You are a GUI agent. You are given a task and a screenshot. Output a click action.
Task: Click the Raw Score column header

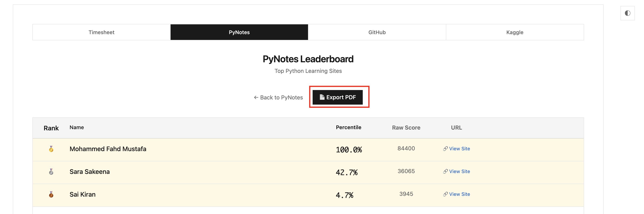pos(406,128)
